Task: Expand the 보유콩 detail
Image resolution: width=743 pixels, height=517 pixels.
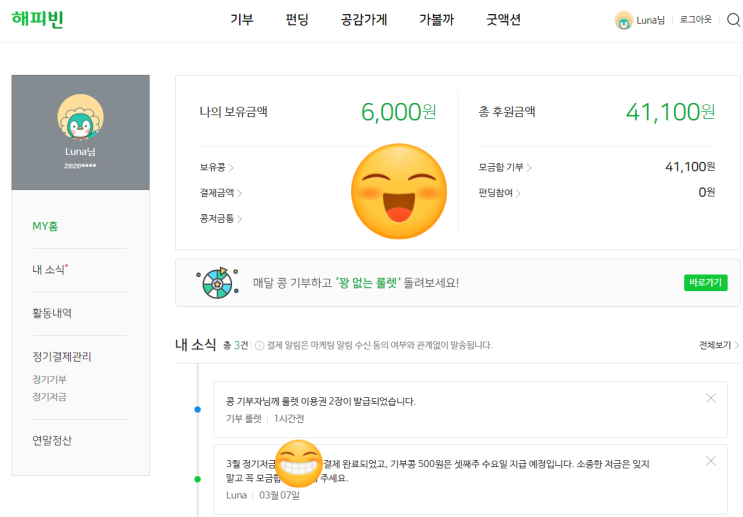Action: pos(217,167)
